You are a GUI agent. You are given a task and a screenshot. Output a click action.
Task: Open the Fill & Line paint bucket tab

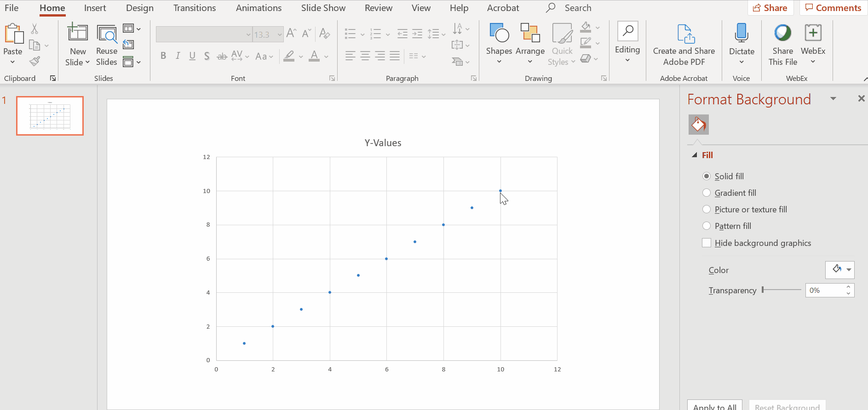(x=699, y=125)
